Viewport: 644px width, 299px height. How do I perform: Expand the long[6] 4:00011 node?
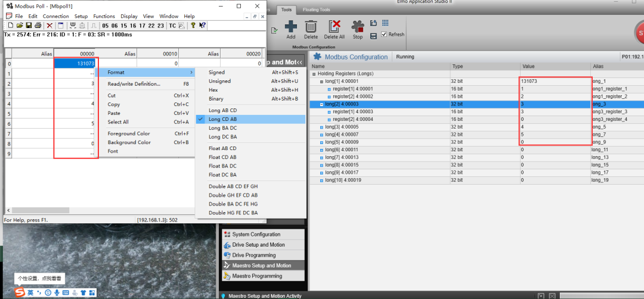click(x=321, y=149)
